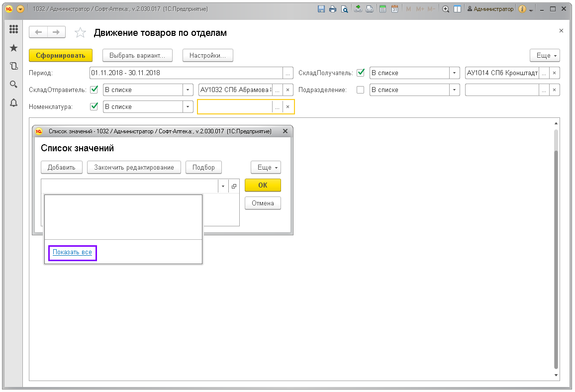Expand Номенклатура comparison type dropdown
Image resolution: width=575 pixels, height=392 pixels.
tap(188, 106)
